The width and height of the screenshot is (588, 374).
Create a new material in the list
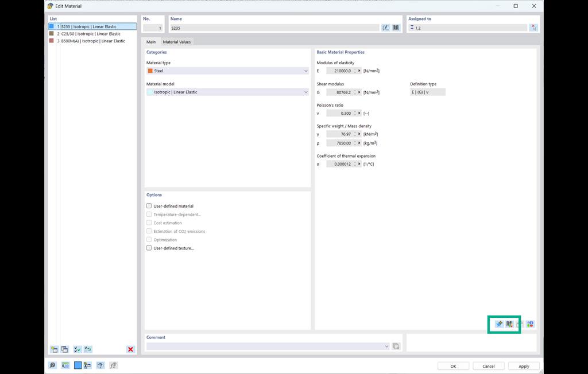pyautogui.click(x=54, y=349)
